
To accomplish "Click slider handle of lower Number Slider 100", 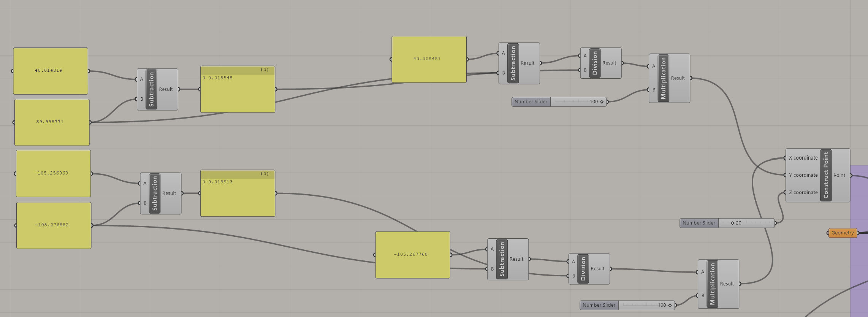I will pyautogui.click(x=670, y=305).
